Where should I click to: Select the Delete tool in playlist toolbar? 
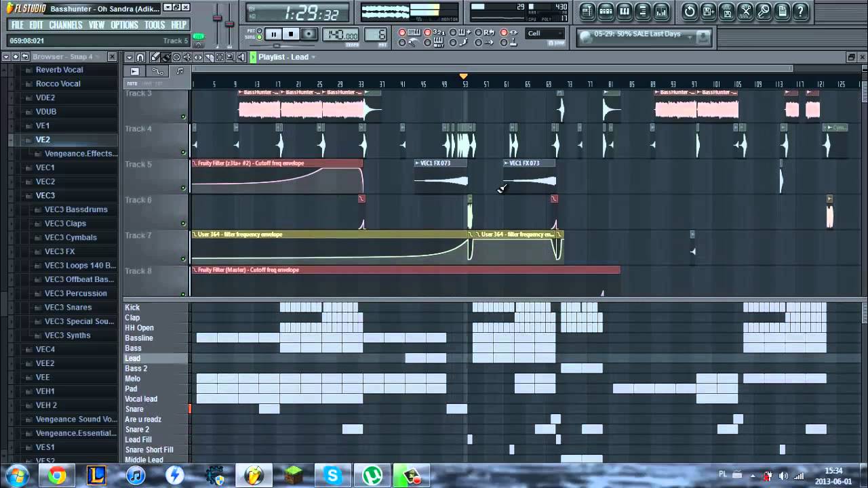(176, 58)
